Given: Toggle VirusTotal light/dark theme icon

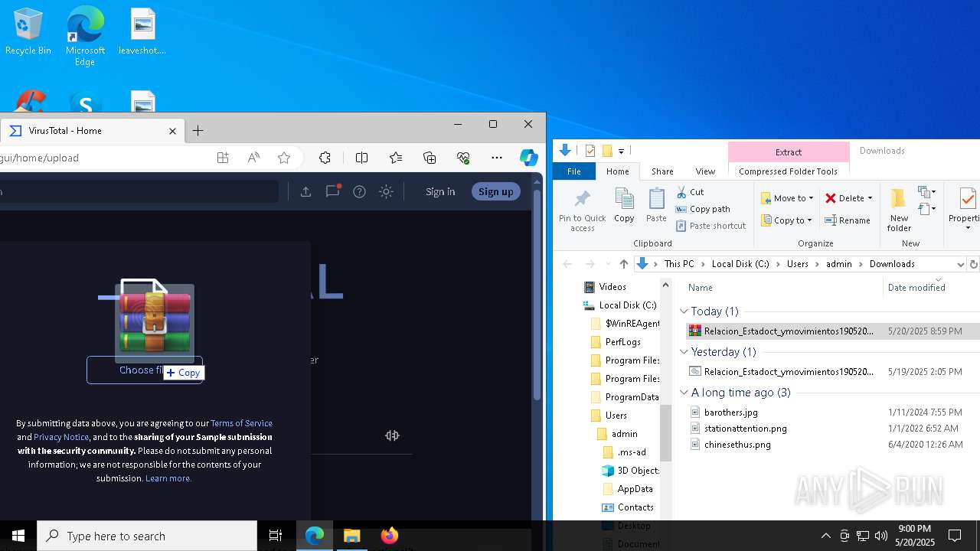Looking at the screenshot, I should coord(386,191).
